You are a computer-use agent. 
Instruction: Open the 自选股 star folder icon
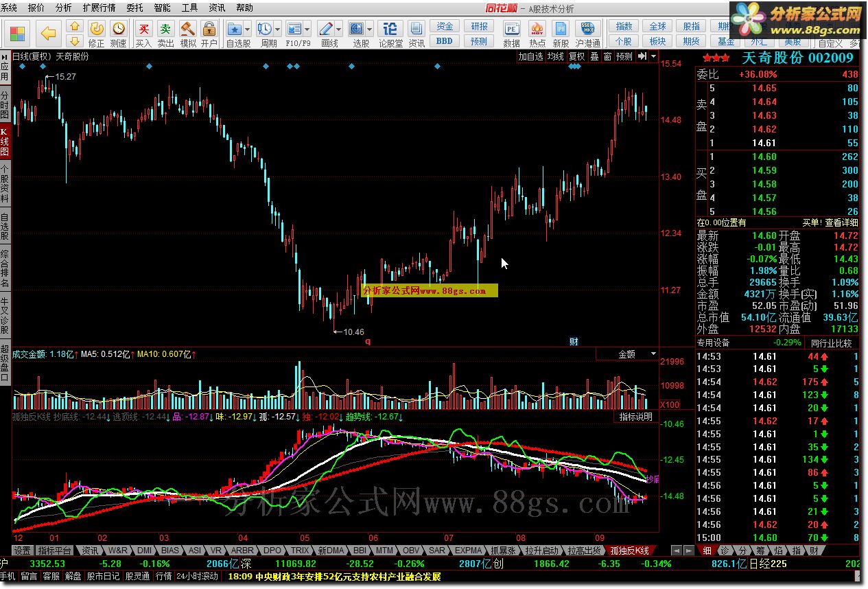tap(235, 29)
